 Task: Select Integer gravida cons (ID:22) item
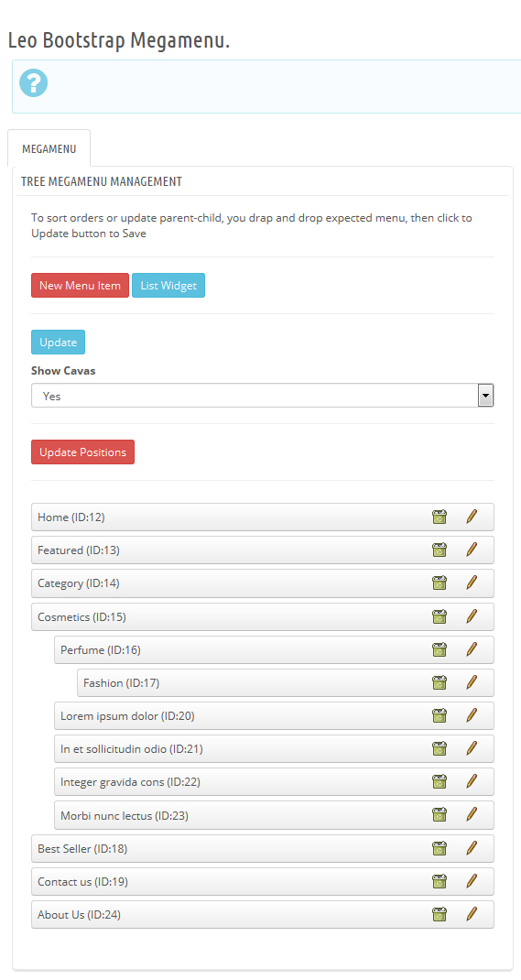point(274,782)
